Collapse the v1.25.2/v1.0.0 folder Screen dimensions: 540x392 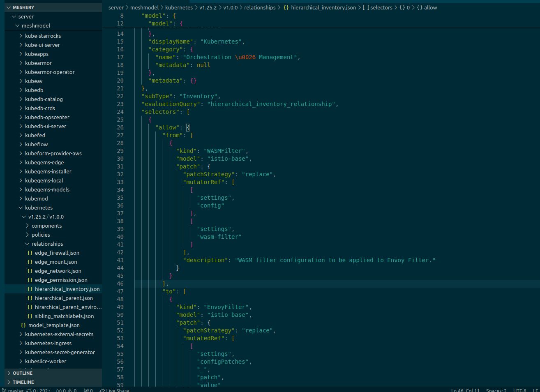coord(24,217)
